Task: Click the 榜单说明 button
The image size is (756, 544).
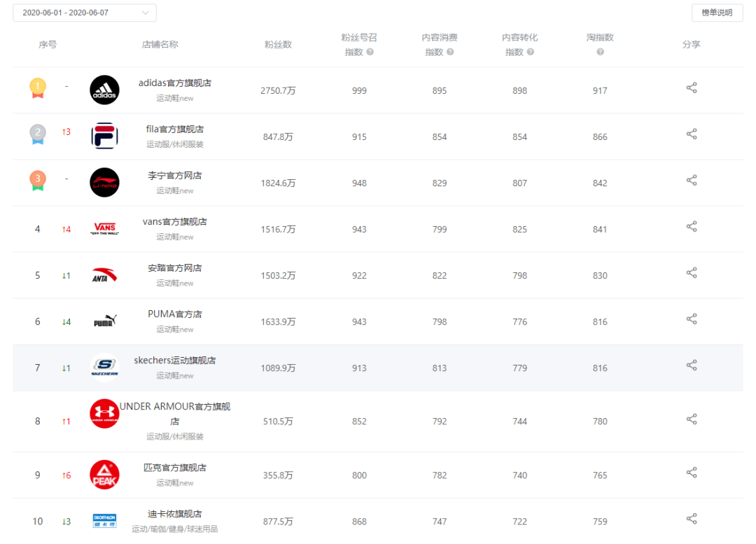Action: pyautogui.click(x=717, y=13)
